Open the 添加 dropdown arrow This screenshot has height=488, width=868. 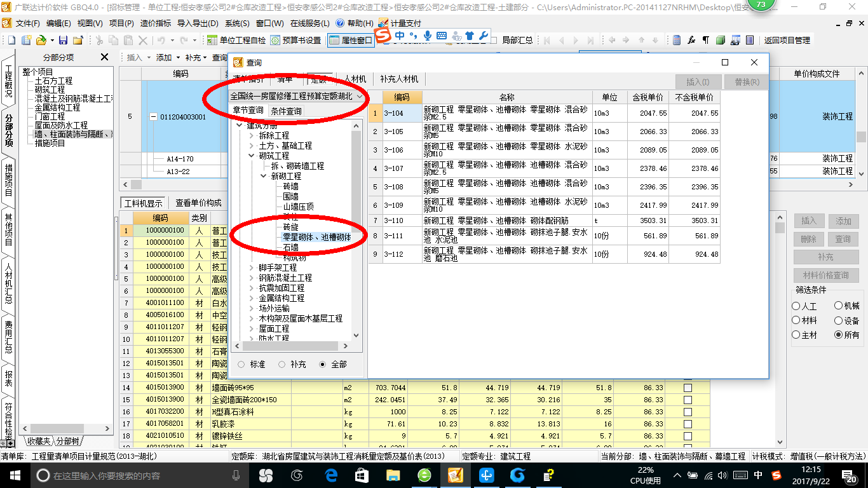click(177, 57)
